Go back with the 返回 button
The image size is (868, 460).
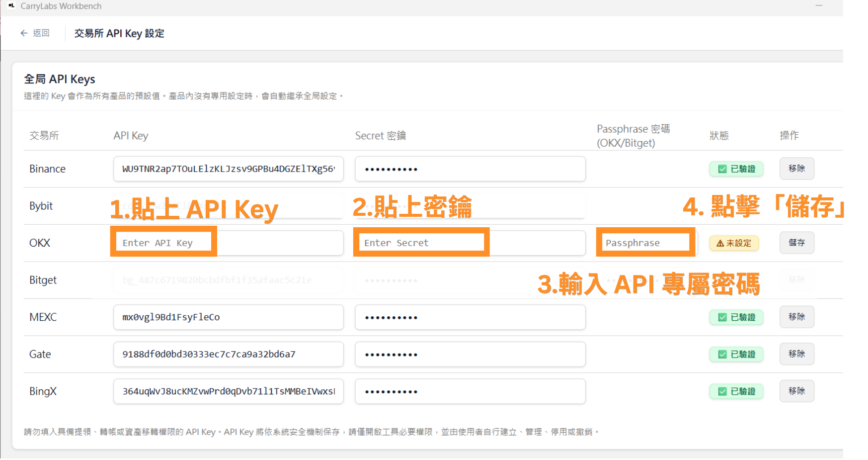click(x=35, y=33)
